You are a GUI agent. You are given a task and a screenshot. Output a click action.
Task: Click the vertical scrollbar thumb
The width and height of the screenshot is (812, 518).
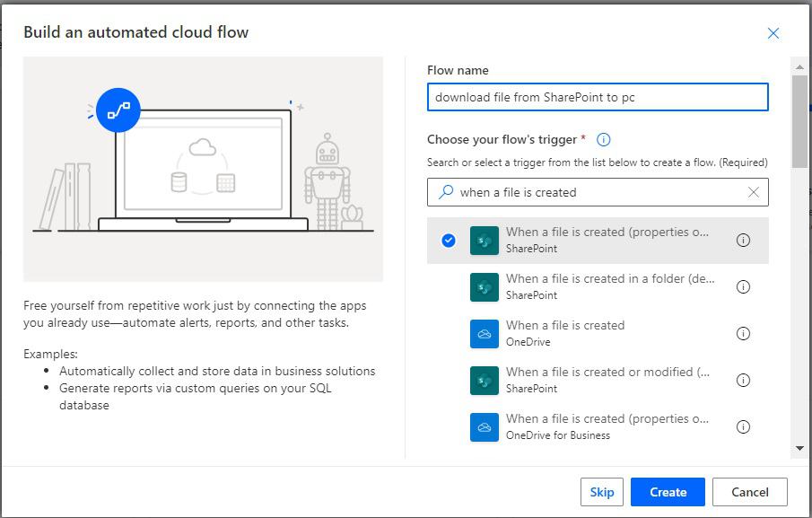pos(799,121)
